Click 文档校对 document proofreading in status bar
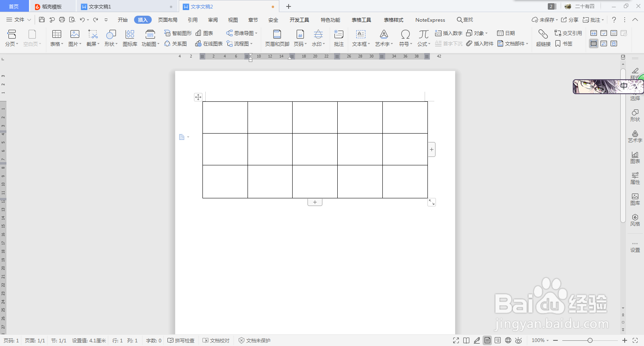The height and width of the screenshot is (346, 644). click(216, 340)
